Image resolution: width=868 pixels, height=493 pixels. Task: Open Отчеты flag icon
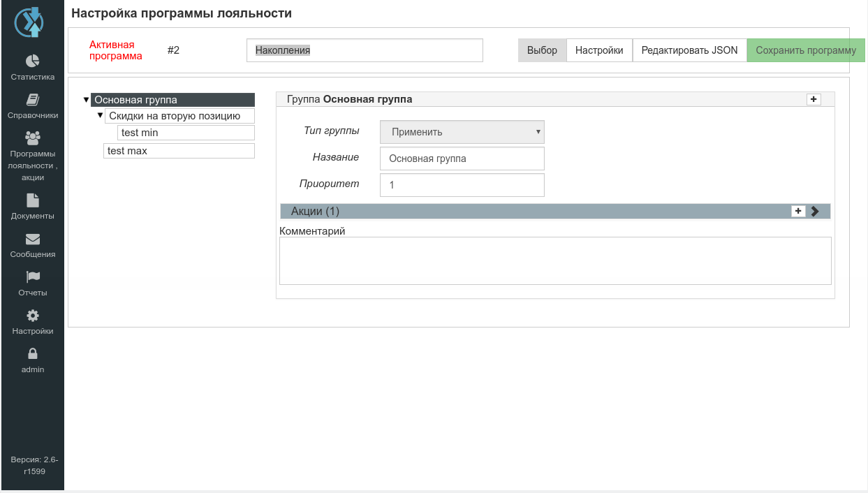[x=33, y=277]
